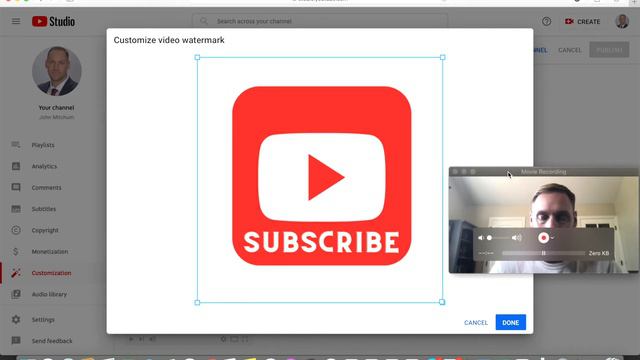Image resolution: width=640 pixels, height=360 pixels.
Task: Click the channel profile picture in sidebar
Action: [x=56, y=71]
